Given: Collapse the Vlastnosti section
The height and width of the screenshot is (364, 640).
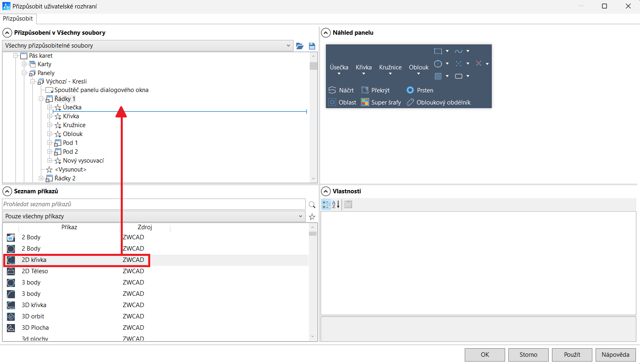Looking at the screenshot, I should point(326,191).
